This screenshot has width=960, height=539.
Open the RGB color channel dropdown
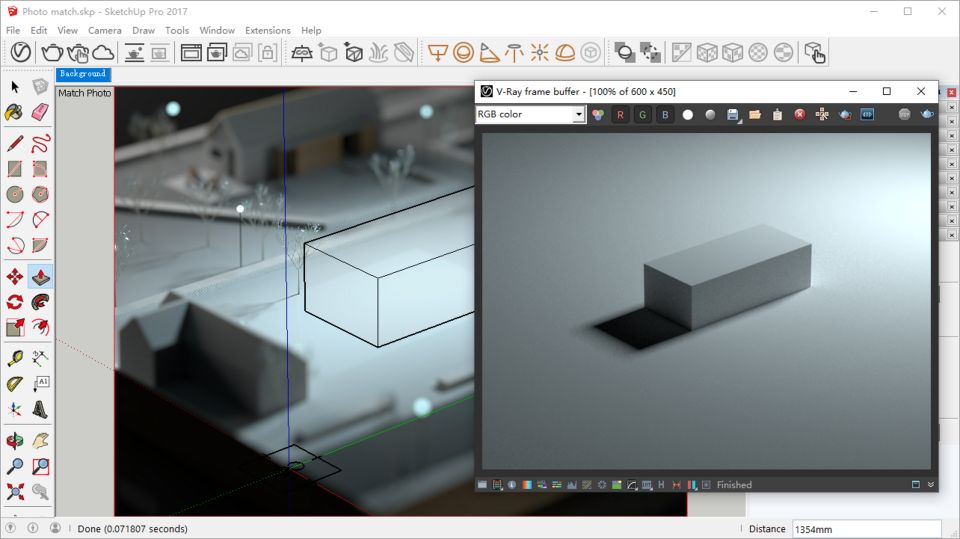click(x=578, y=115)
